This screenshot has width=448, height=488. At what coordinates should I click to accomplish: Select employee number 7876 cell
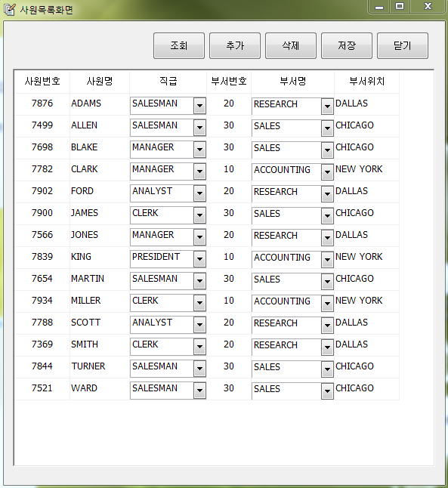pos(42,103)
